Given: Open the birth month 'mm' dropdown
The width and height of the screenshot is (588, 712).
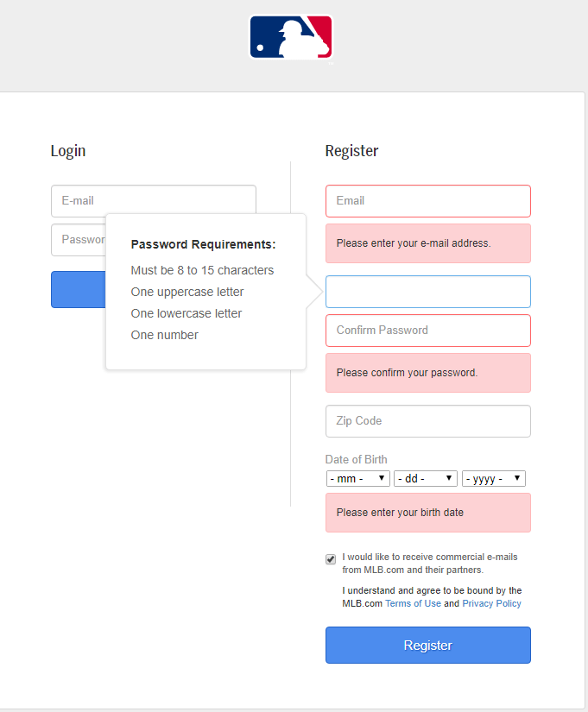Looking at the screenshot, I should [x=357, y=478].
